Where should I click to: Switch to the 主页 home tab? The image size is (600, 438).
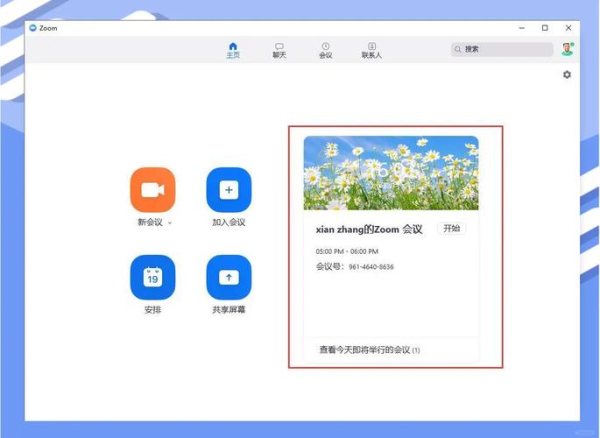coord(233,50)
